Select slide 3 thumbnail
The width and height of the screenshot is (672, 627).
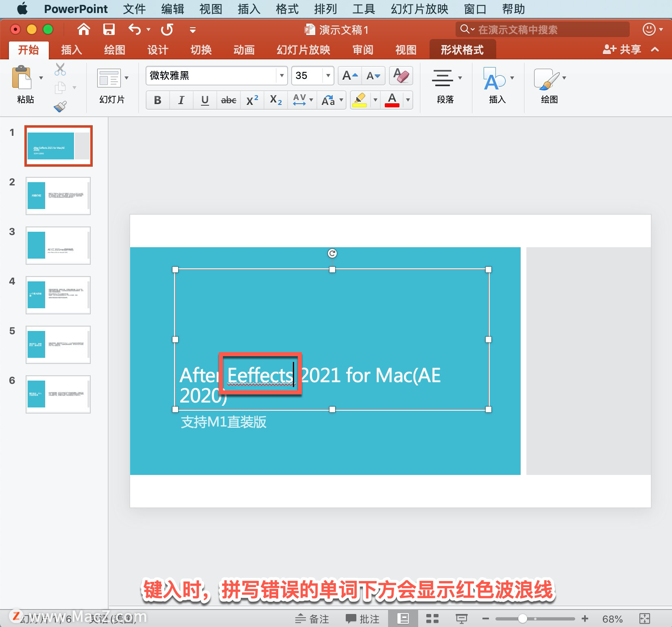coord(58,246)
